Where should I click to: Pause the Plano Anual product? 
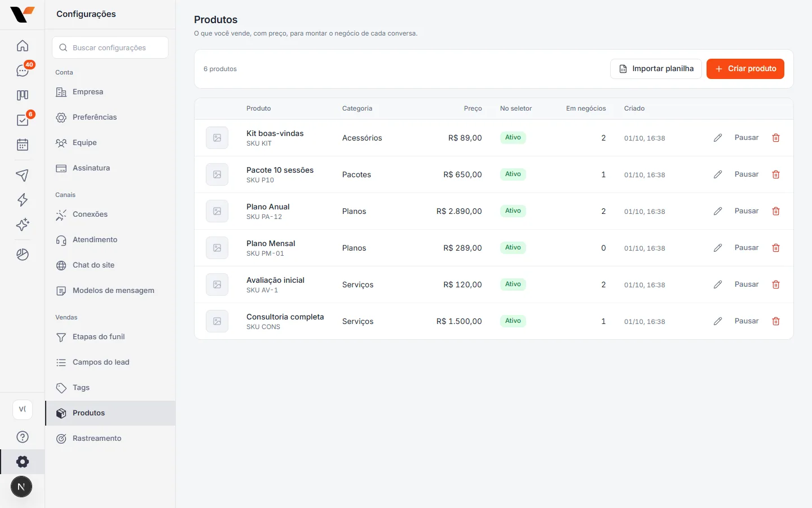click(747, 211)
